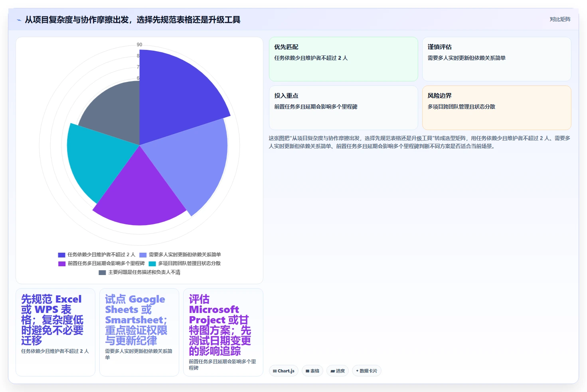This screenshot has width=587, height=392.
Task: Click the 数据卡片 tag chip
Action: (x=366, y=371)
